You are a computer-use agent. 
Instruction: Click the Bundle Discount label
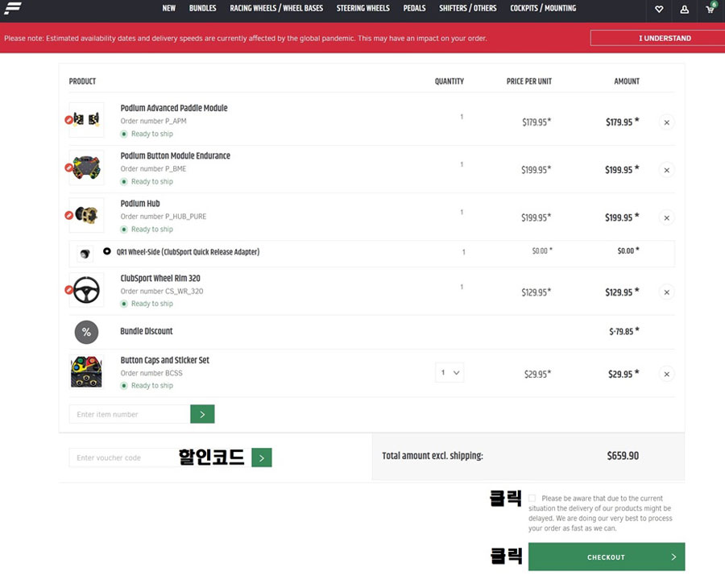(x=146, y=331)
